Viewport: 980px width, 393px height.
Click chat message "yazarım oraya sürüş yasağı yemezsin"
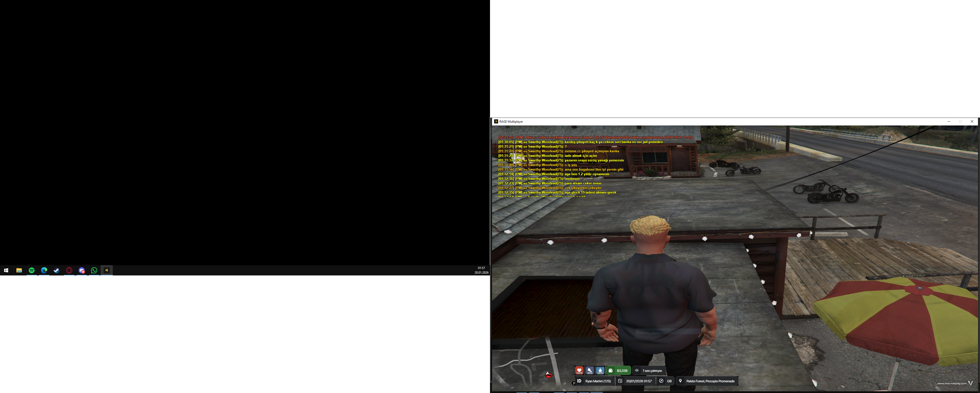(561, 160)
